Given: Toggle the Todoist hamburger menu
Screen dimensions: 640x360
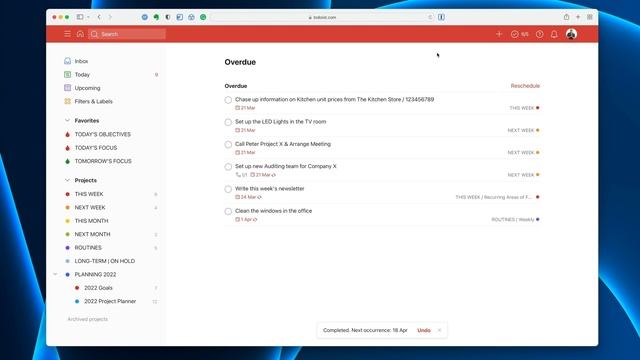Looking at the screenshot, I should tap(67, 34).
